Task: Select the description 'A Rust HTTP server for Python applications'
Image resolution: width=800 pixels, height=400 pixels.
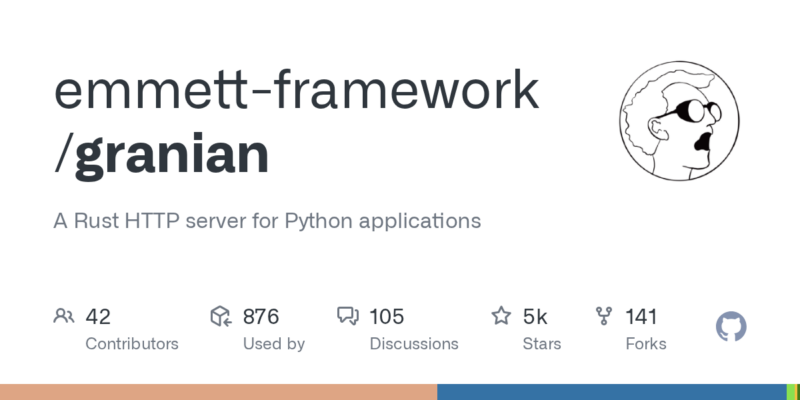Action: [x=267, y=221]
